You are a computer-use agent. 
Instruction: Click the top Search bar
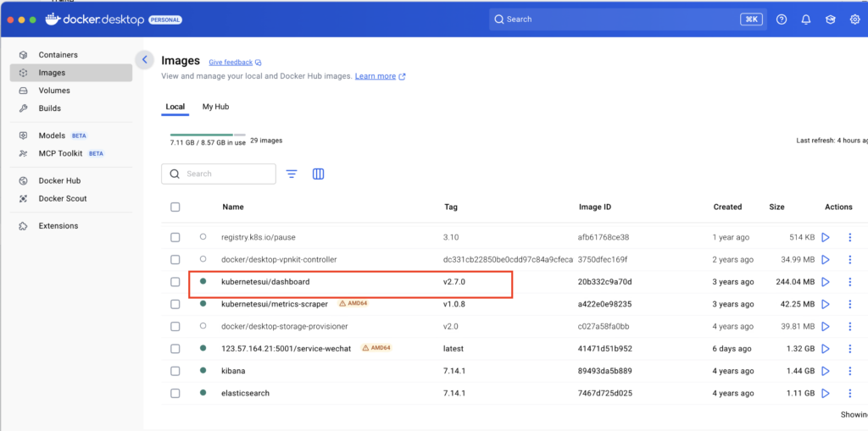(626, 19)
